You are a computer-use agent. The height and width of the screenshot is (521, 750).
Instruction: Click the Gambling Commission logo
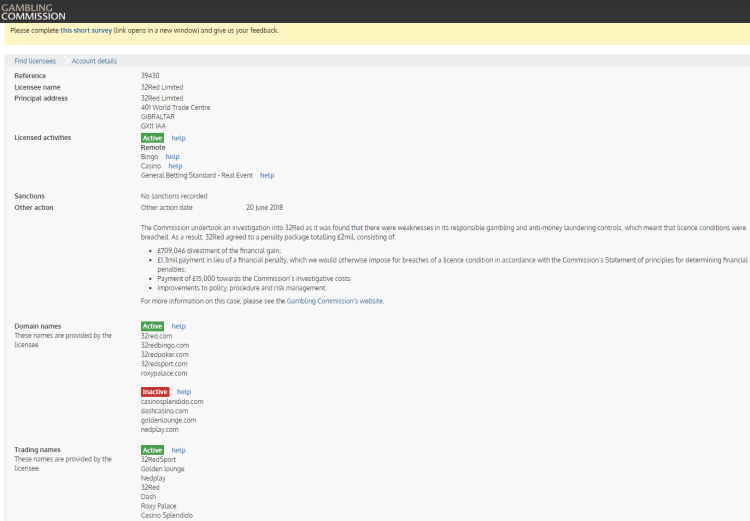33,12
